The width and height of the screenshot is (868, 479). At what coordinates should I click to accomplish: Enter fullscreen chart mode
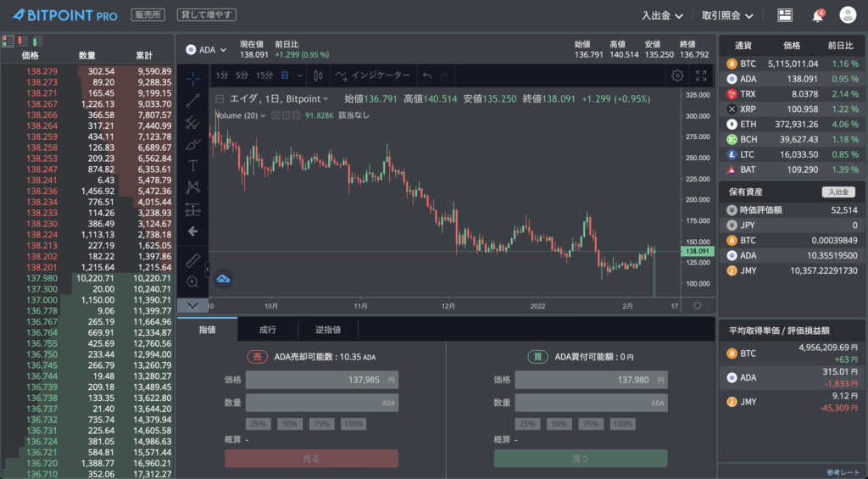pyautogui.click(x=701, y=75)
